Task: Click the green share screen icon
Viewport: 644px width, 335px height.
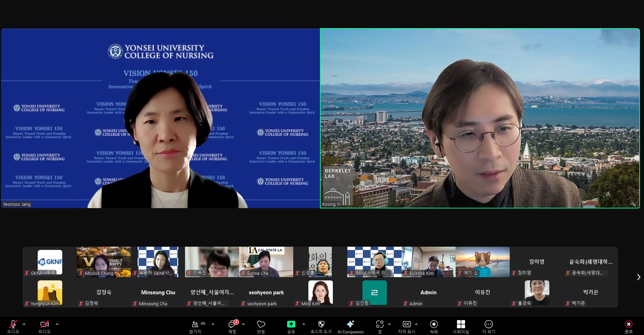Action: coord(291,324)
